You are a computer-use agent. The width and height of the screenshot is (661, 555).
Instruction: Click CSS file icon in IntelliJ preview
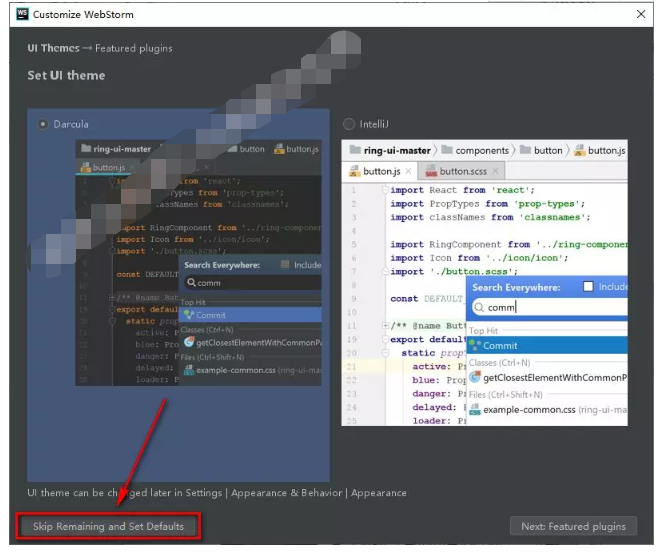coord(475,409)
